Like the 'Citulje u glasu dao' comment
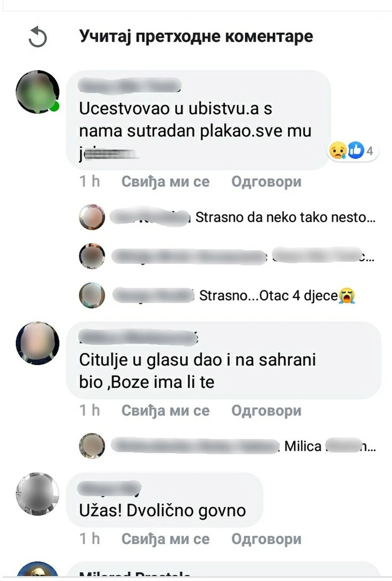The width and height of the screenshot is (392, 581). pos(165,411)
